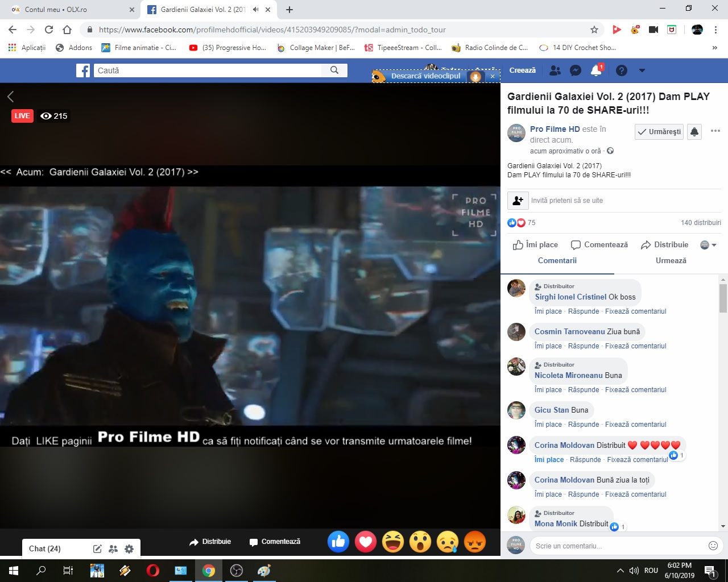Click Fixează comentariul under Gicu Stan's comment
The height and width of the screenshot is (582, 728).
[636, 425]
